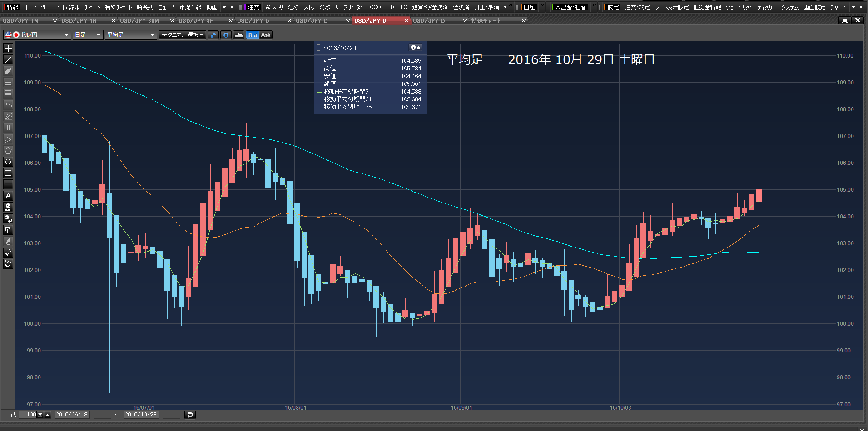Switch to the USD/JPY 1H tab
The image size is (868, 431).
(x=79, y=21)
